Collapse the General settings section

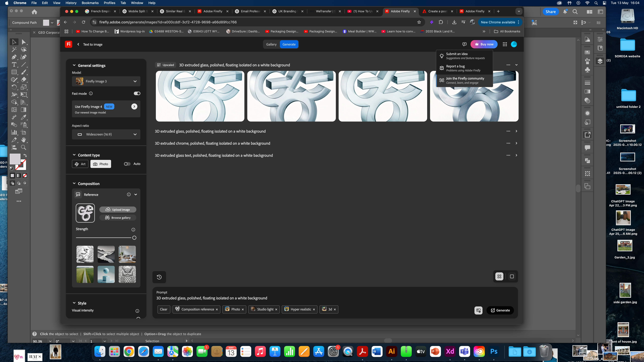click(74, 65)
